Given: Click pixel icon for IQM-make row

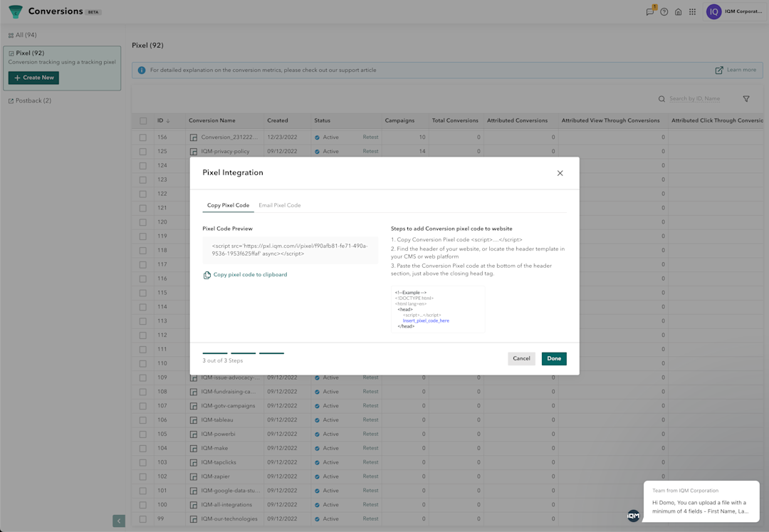Looking at the screenshot, I should tap(194, 449).
